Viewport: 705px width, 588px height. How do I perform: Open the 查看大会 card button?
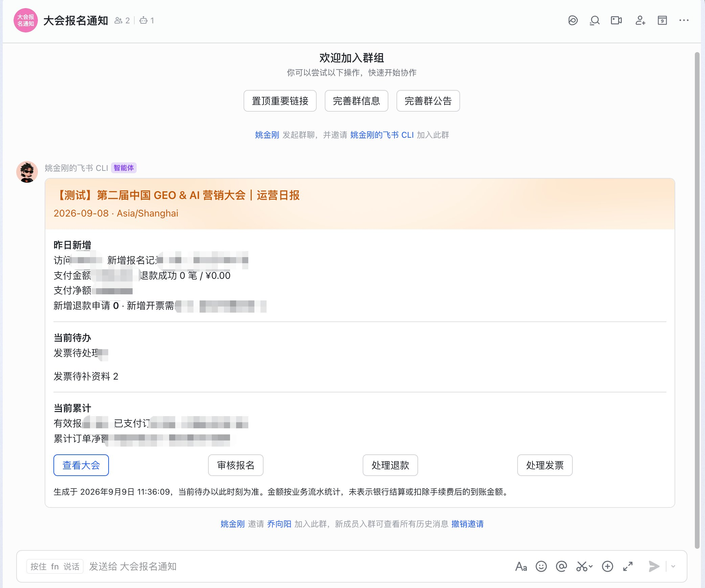[x=81, y=465]
